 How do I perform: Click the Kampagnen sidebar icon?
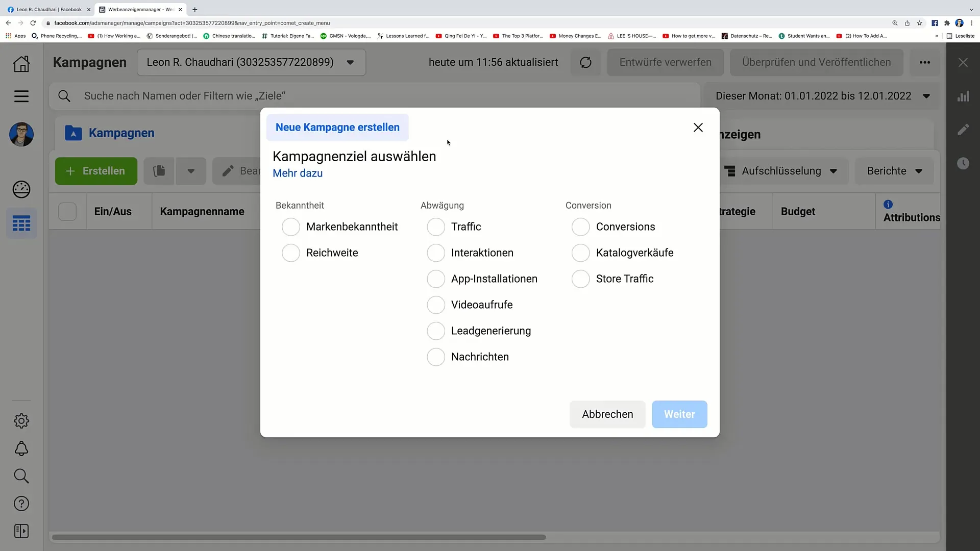[21, 223]
